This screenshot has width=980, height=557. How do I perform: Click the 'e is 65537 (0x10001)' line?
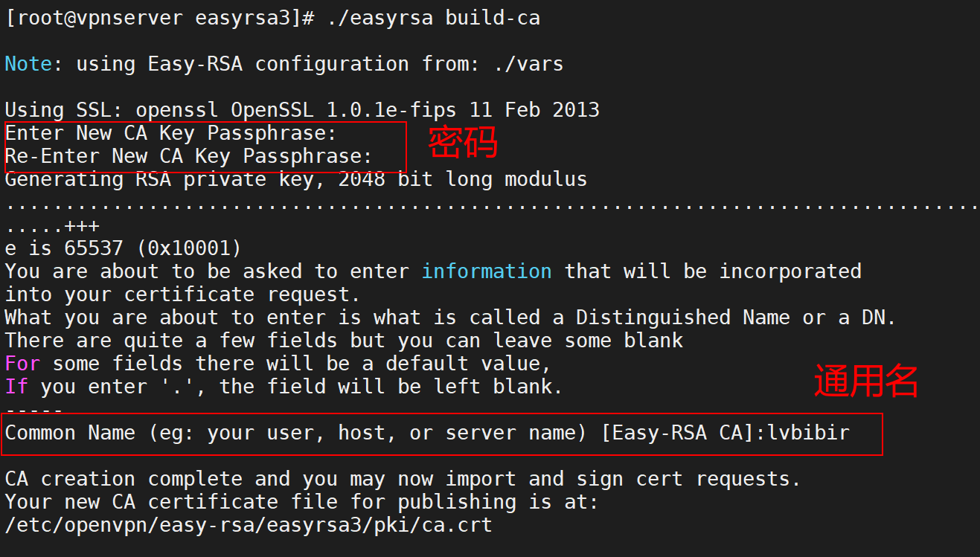(123, 248)
